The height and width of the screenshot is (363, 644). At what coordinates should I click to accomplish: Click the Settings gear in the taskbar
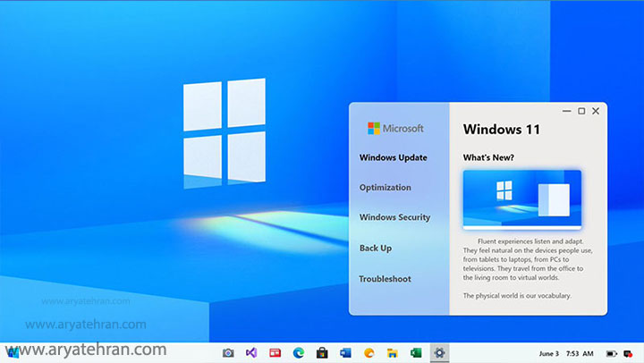click(x=439, y=353)
